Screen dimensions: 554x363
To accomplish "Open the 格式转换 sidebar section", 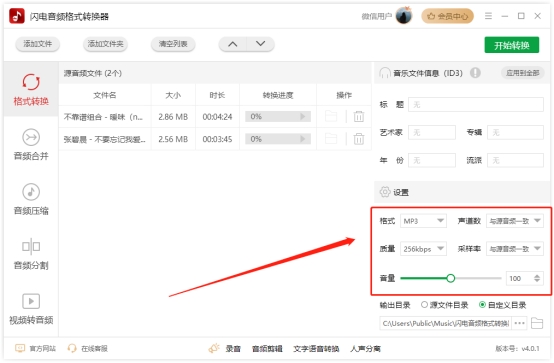I will [31, 89].
